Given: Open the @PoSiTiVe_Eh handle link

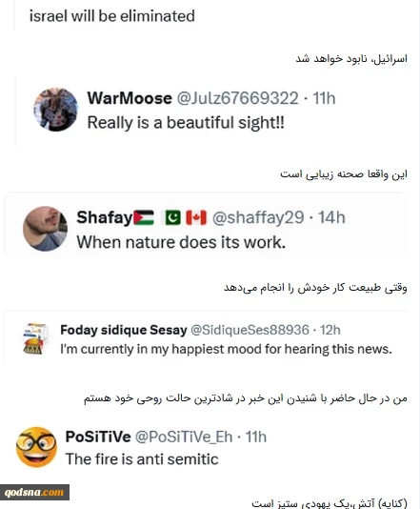Looking at the screenshot, I should 184,437.
